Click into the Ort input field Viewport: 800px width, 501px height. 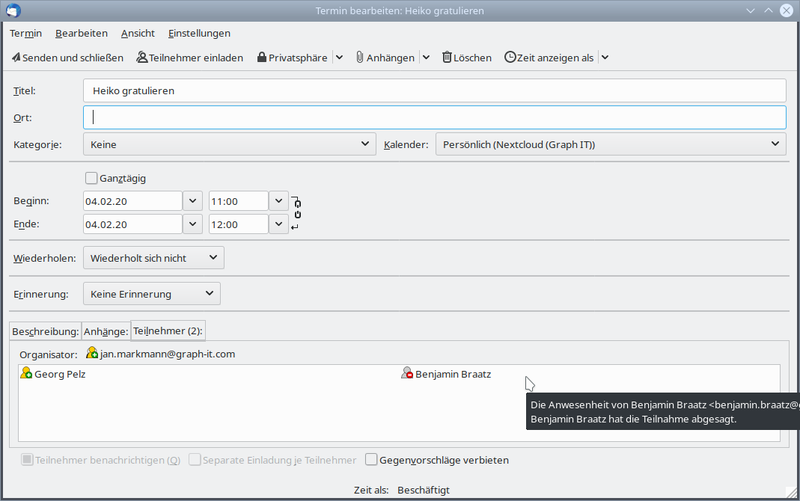coord(434,117)
